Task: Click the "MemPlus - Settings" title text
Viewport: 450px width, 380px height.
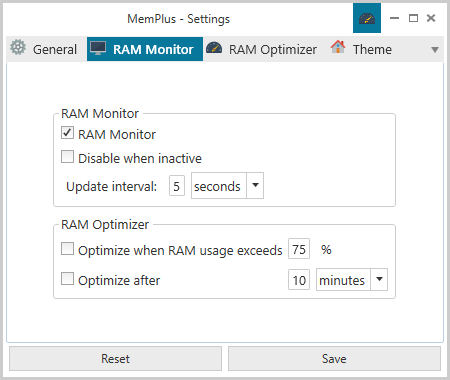Action: [179, 19]
